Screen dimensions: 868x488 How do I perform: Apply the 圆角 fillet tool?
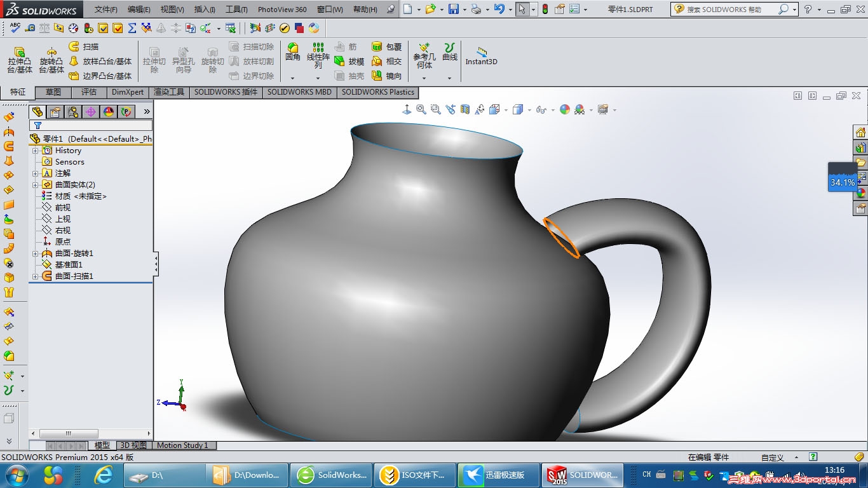[x=293, y=52]
